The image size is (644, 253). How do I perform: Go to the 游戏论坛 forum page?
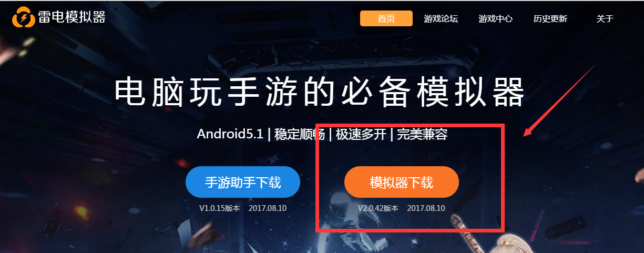click(x=441, y=18)
